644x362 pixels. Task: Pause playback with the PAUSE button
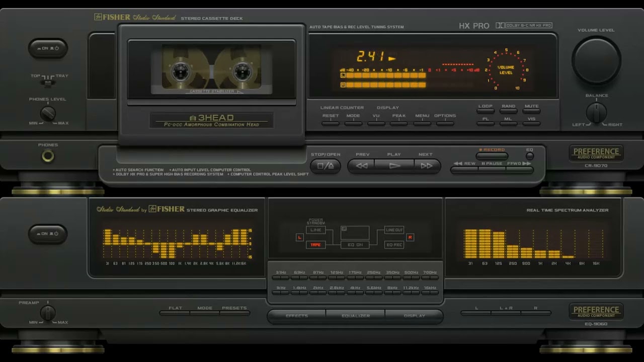[x=492, y=169]
